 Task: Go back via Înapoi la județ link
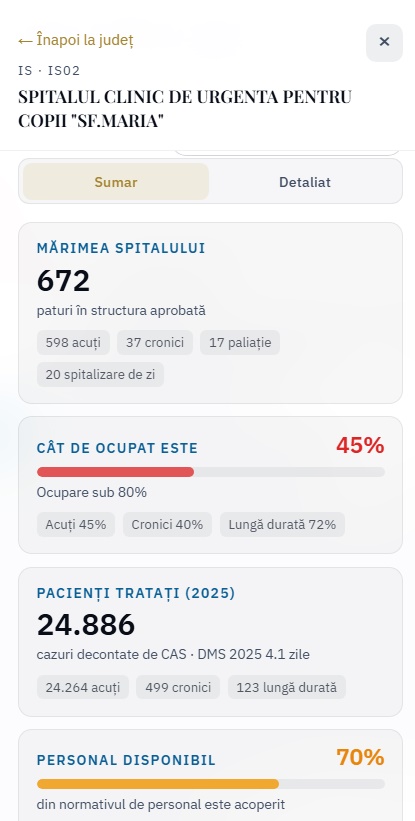[x=76, y=40]
